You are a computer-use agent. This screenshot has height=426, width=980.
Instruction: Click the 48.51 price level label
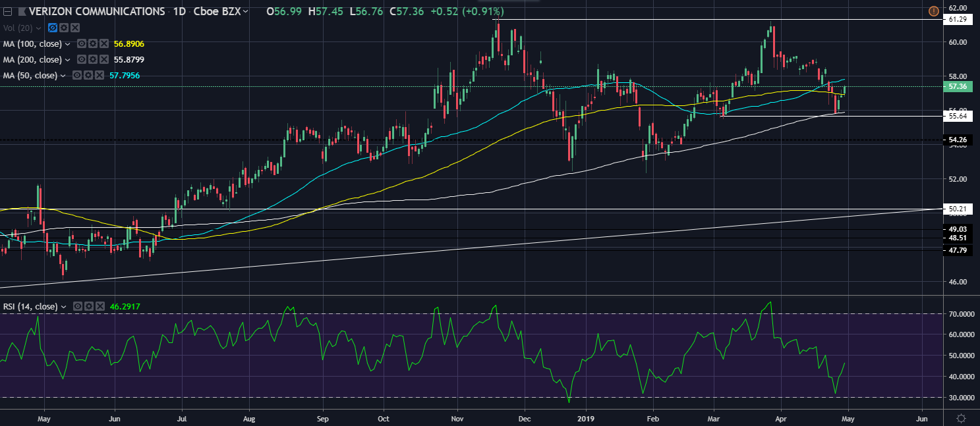(958, 238)
